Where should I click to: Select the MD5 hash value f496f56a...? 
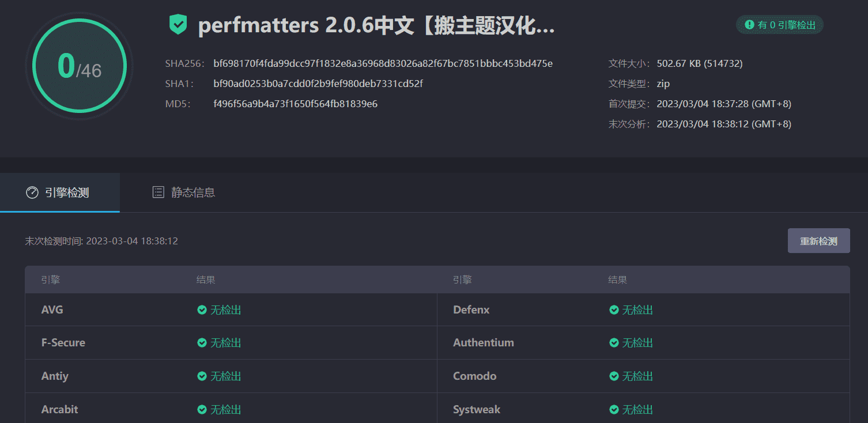tap(295, 104)
